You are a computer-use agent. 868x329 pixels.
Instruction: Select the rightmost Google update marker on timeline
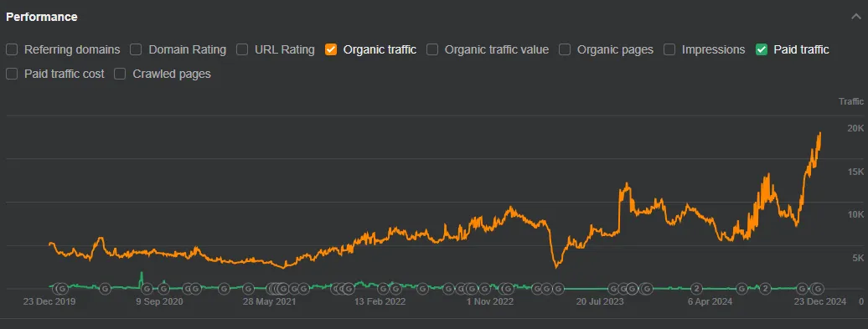[x=818, y=288]
